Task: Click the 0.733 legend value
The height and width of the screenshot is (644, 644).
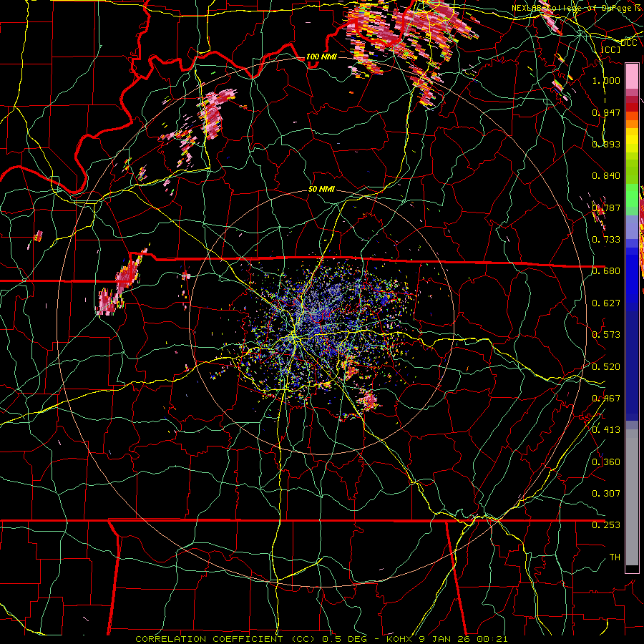Action: pos(606,240)
